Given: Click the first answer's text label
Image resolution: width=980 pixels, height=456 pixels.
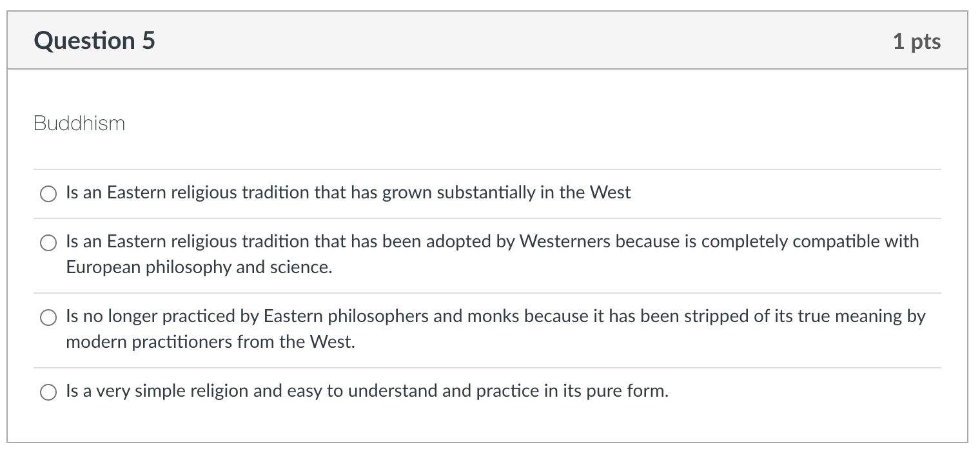Looking at the screenshot, I should point(348,192).
